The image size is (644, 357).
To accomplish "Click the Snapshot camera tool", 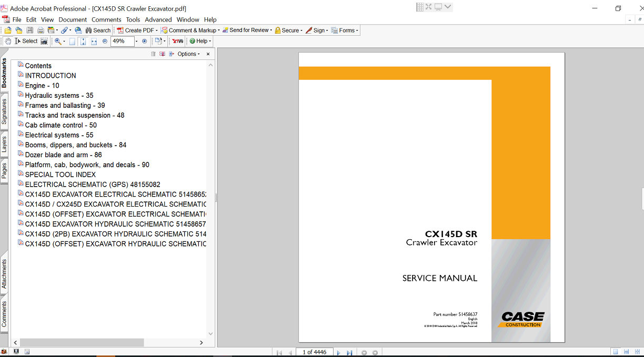I will [44, 41].
